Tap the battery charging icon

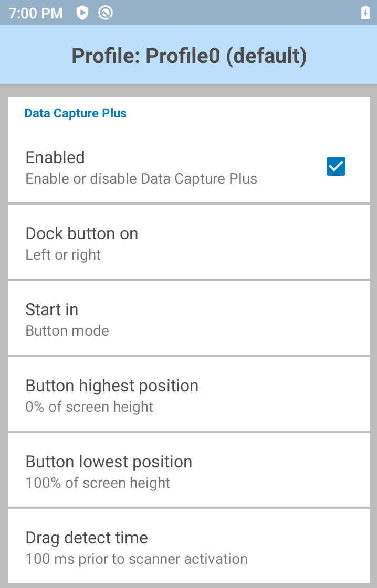(x=365, y=13)
